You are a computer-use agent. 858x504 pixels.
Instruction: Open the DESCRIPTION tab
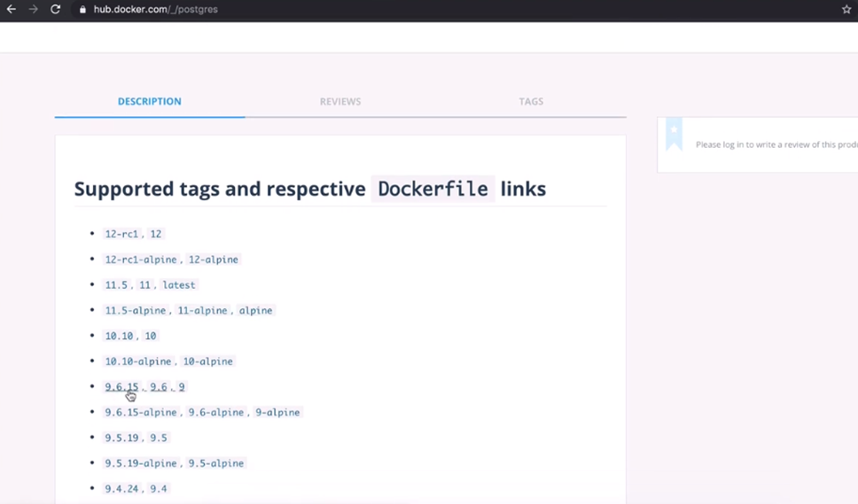coord(150,101)
